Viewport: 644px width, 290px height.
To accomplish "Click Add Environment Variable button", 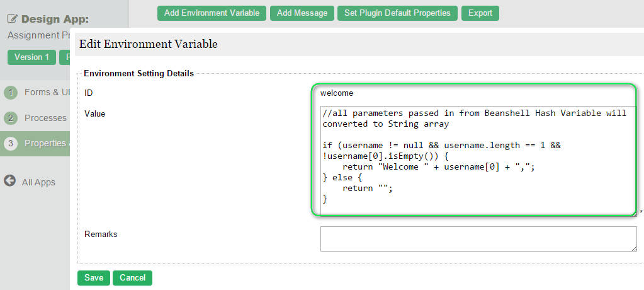I will click(212, 13).
